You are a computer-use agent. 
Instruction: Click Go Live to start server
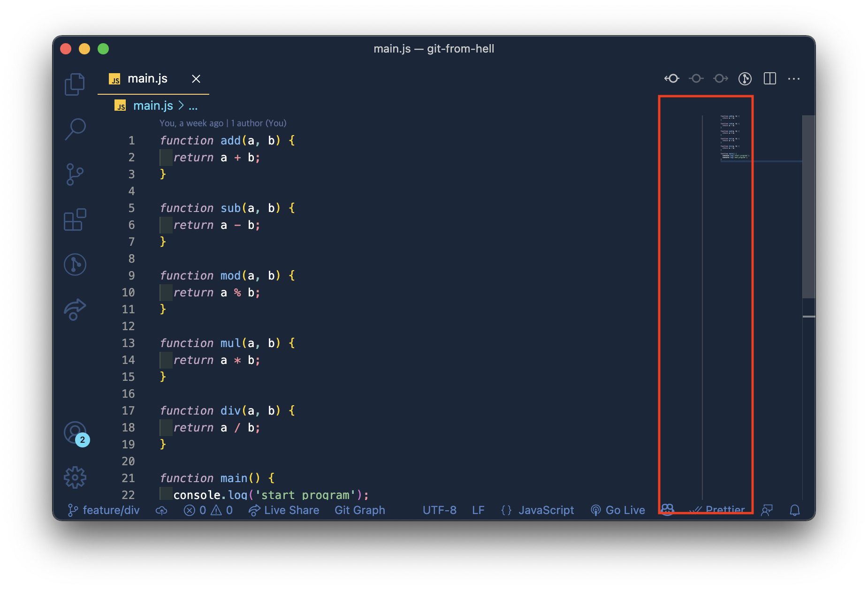(x=618, y=510)
